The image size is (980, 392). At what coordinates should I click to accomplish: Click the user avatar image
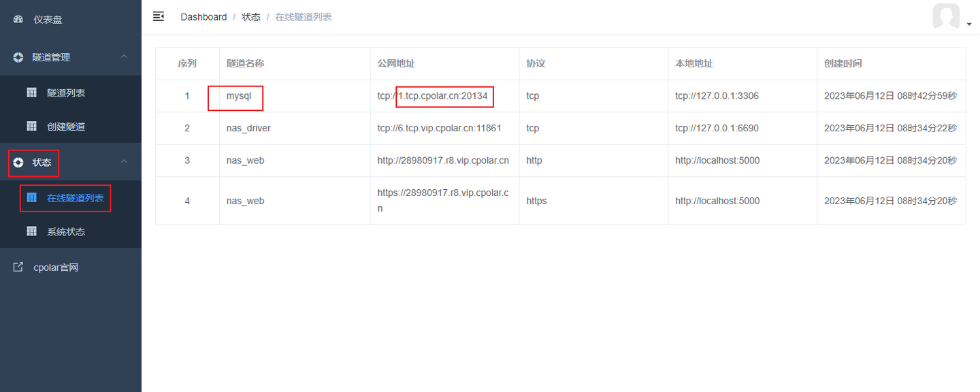(x=946, y=16)
